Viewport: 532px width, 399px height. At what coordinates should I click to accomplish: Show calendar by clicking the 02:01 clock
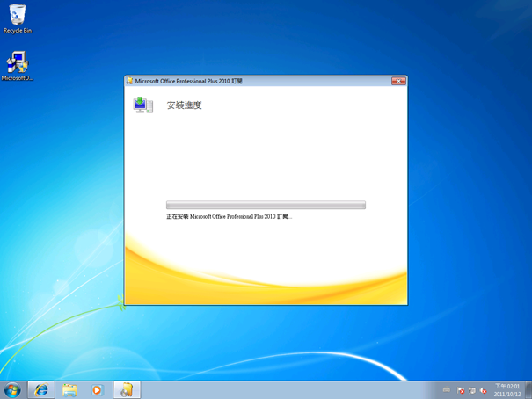[x=507, y=390]
